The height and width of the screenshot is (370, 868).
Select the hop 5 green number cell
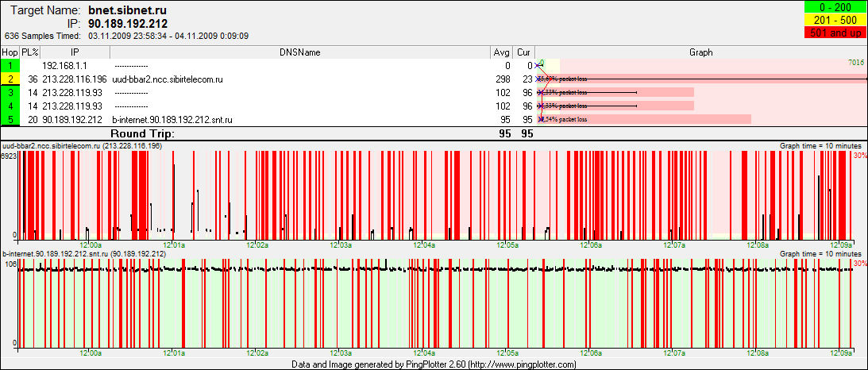click(10, 120)
